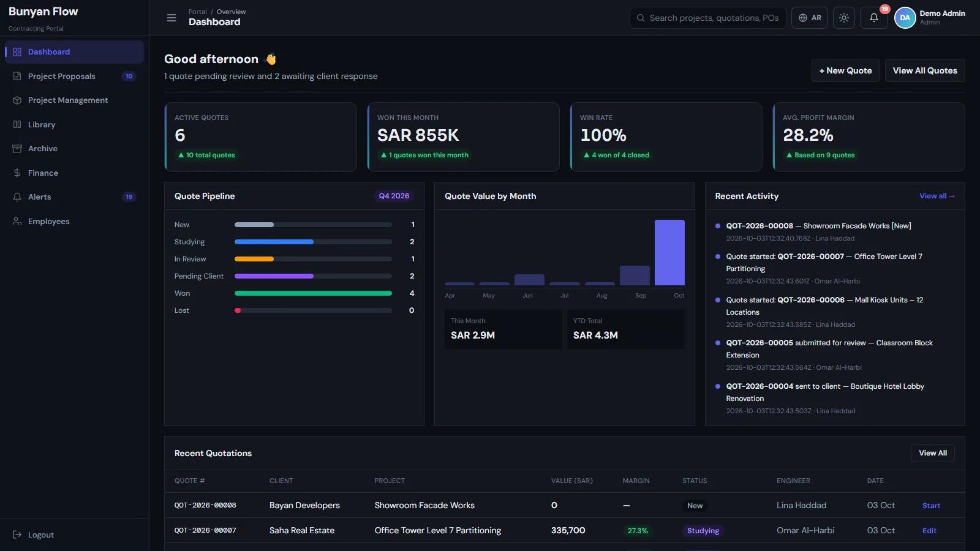
Task: Collapse the sidebar with the hamburger icon
Action: pyautogui.click(x=171, y=18)
